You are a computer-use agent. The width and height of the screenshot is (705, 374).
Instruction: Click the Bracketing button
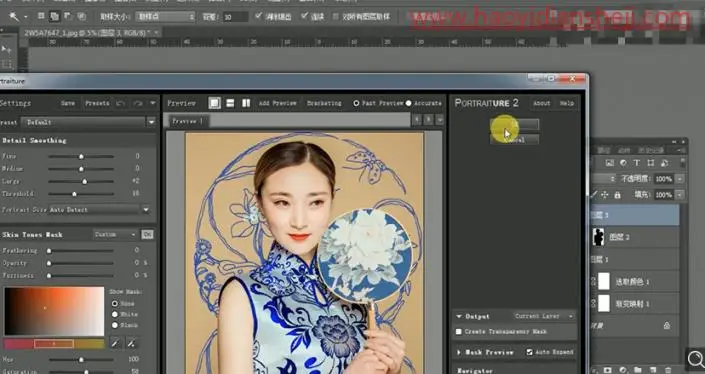(x=324, y=103)
